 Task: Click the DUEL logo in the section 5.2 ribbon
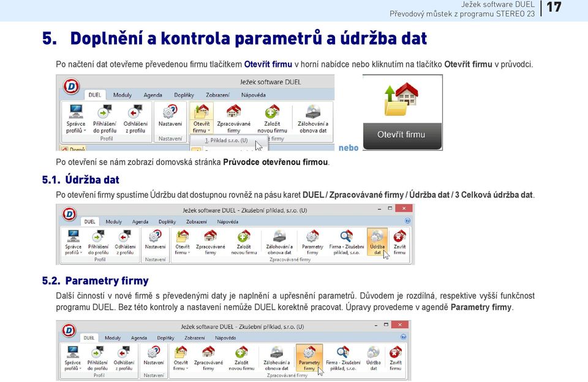pos(69,330)
